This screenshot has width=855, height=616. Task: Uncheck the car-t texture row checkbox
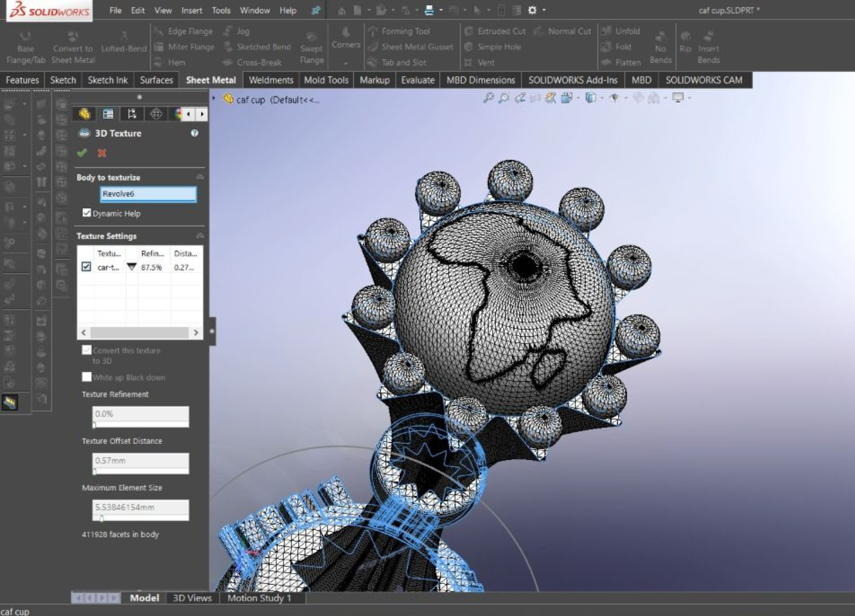pos(86,267)
